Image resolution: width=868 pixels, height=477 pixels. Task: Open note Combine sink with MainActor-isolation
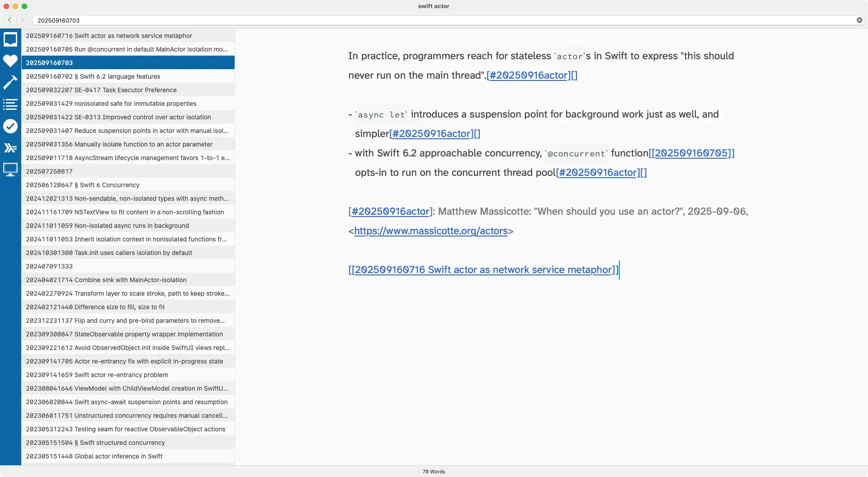click(128, 280)
